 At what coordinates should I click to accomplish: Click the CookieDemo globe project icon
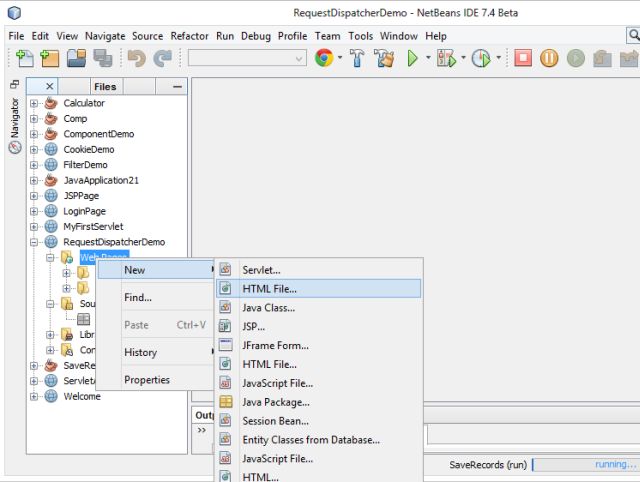click(x=51, y=149)
